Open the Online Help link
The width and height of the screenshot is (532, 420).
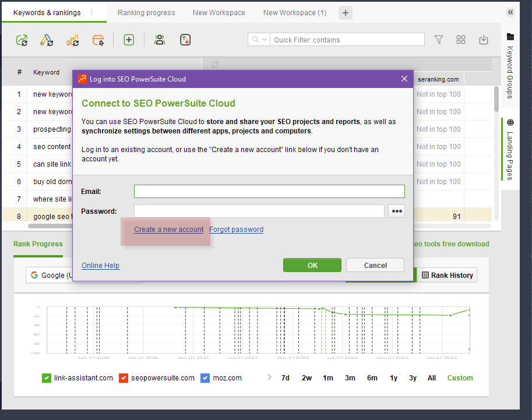[100, 265]
